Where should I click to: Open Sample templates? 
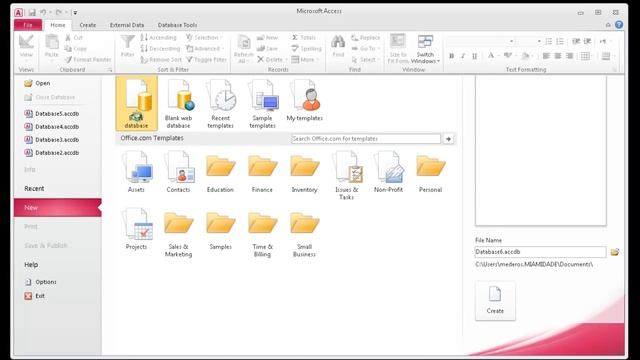(x=262, y=103)
